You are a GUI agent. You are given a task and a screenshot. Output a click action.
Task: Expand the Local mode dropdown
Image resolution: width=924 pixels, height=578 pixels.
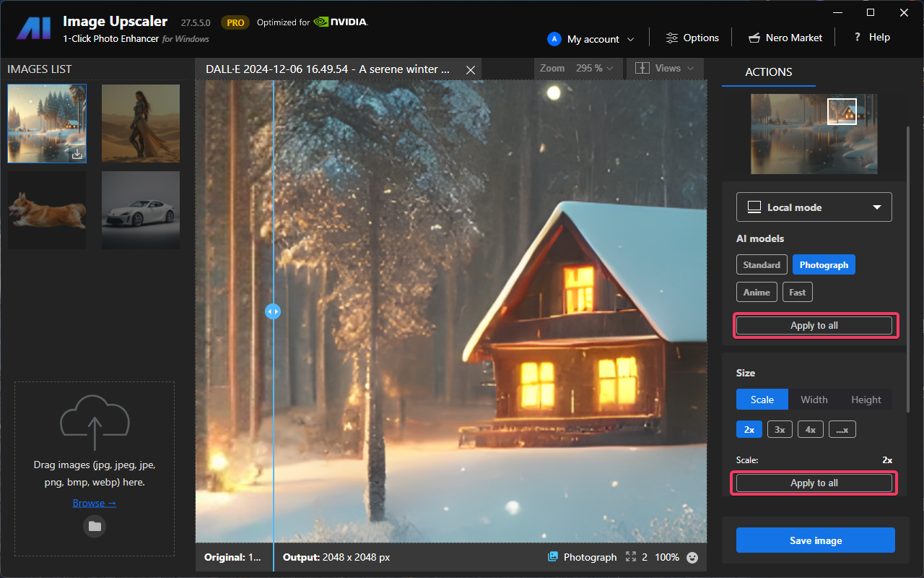coord(814,207)
